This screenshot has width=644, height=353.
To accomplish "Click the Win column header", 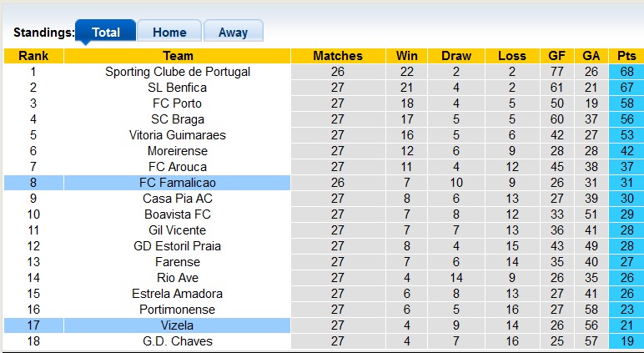I will pos(407,56).
